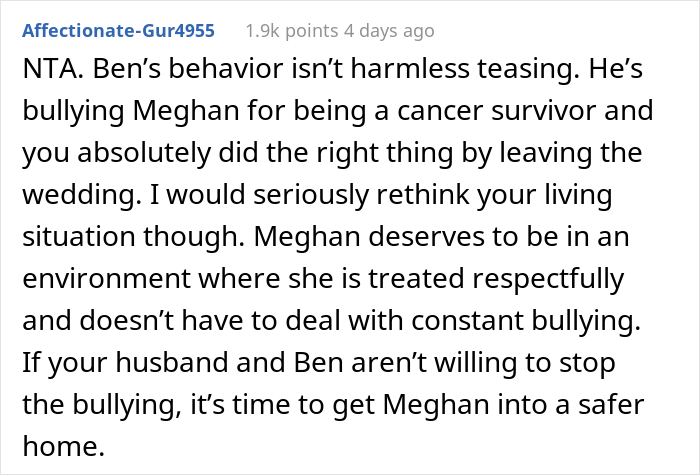Click the word 'situation' in the comment
This screenshot has width=700, height=475.
click(69, 242)
